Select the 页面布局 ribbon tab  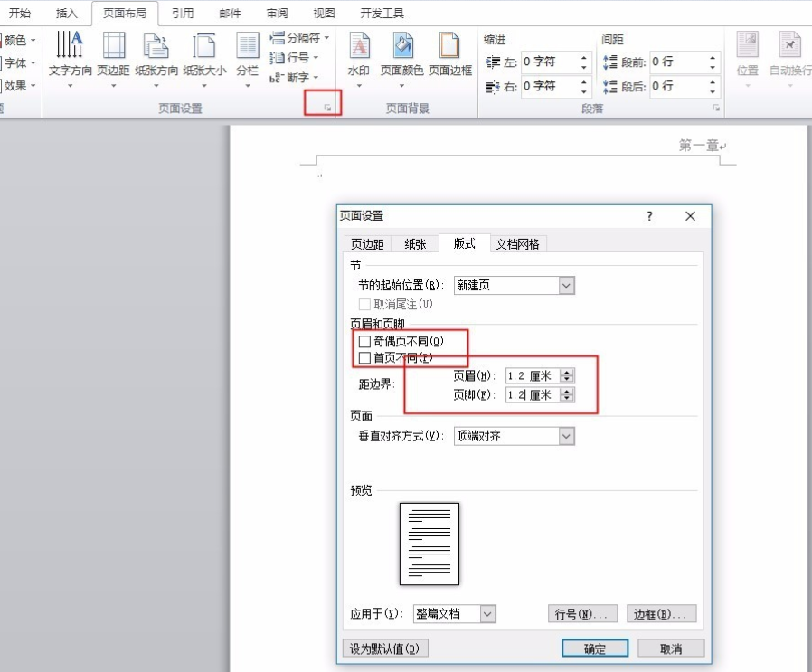tap(124, 13)
